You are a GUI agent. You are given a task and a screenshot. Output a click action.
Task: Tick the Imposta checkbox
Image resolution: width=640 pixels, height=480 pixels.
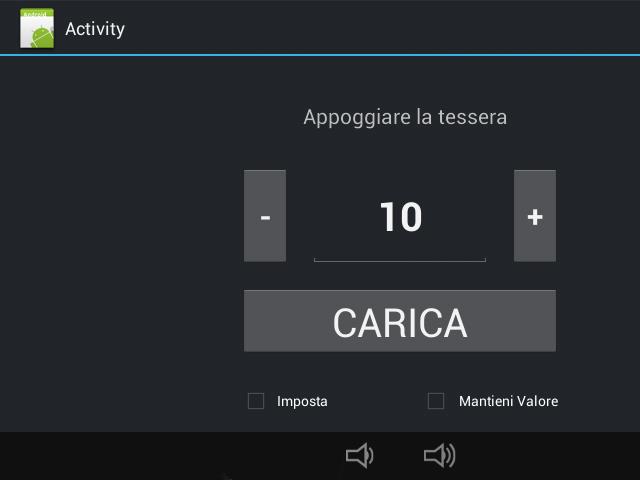tap(256, 401)
